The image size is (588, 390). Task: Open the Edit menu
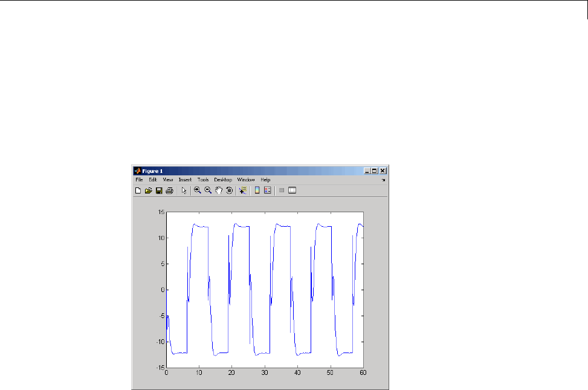point(153,180)
